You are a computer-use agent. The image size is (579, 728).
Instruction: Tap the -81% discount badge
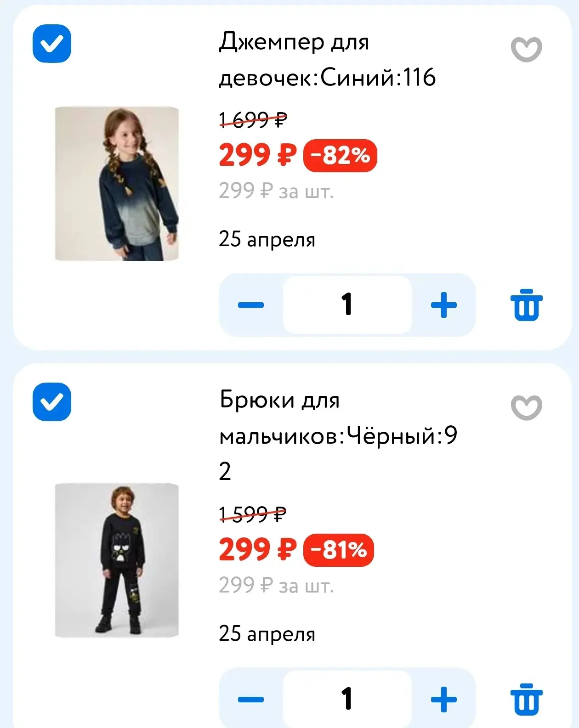(x=339, y=550)
